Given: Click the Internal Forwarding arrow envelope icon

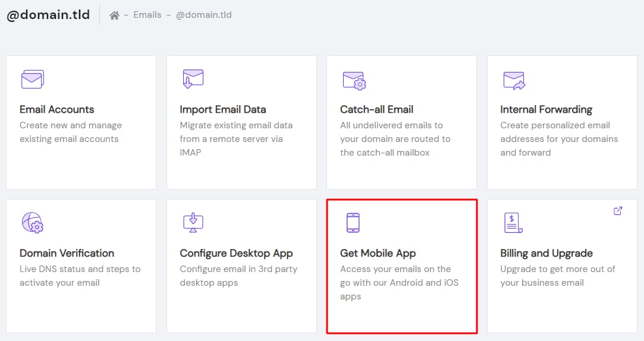Looking at the screenshot, I should [x=514, y=80].
